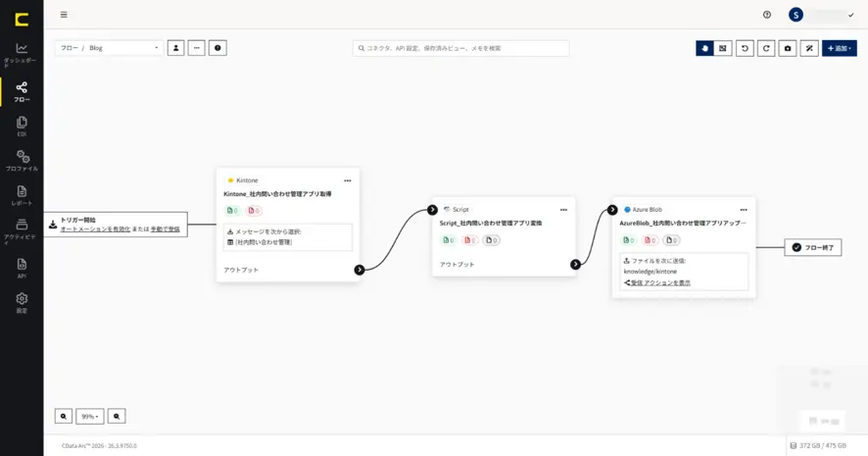Image resolution: width=868 pixels, height=456 pixels.
Task: Toggle the hamburger sidebar menu
Action: 64,15
